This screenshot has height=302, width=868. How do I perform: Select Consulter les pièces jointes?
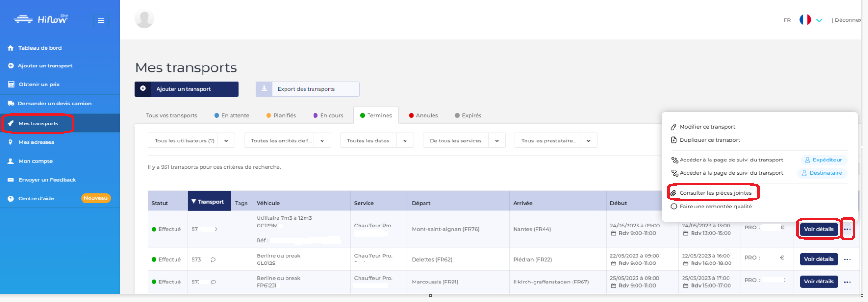click(711, 193)
